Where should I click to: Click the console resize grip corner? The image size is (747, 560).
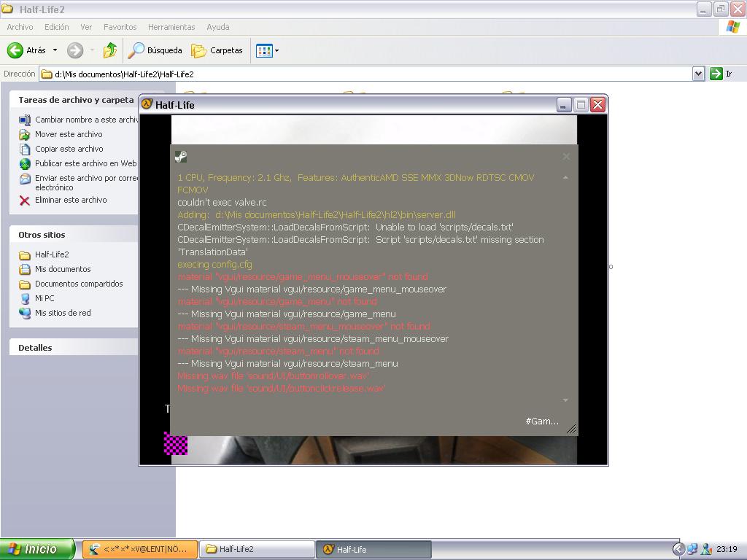point(572,429)
